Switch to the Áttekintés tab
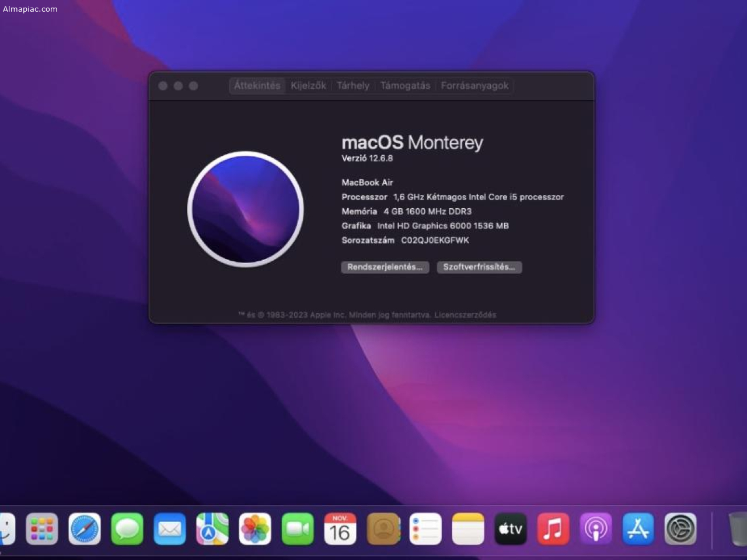The width and height of the screenshot is (747, 560). click(x=257, y=85)
